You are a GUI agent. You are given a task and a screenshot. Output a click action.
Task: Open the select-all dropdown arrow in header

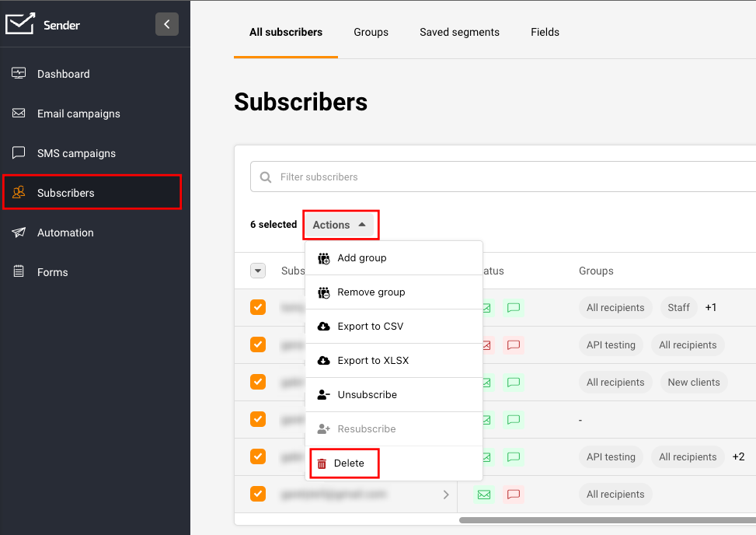point(258,271)
